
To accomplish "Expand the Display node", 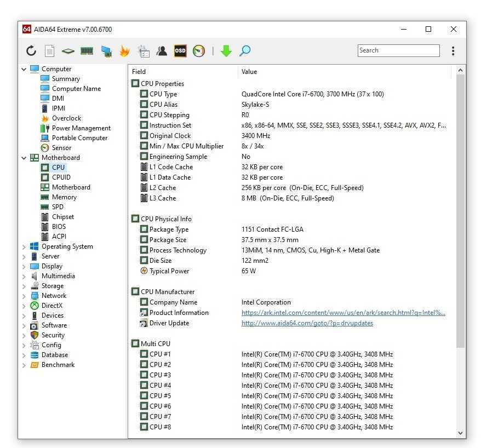I will [24, 267].
